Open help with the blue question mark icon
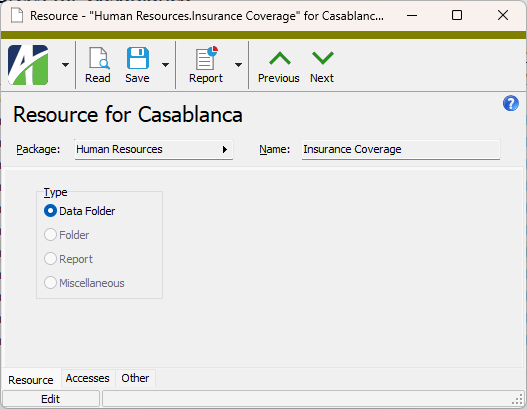527x409 pixels. [x=511, y=103]
